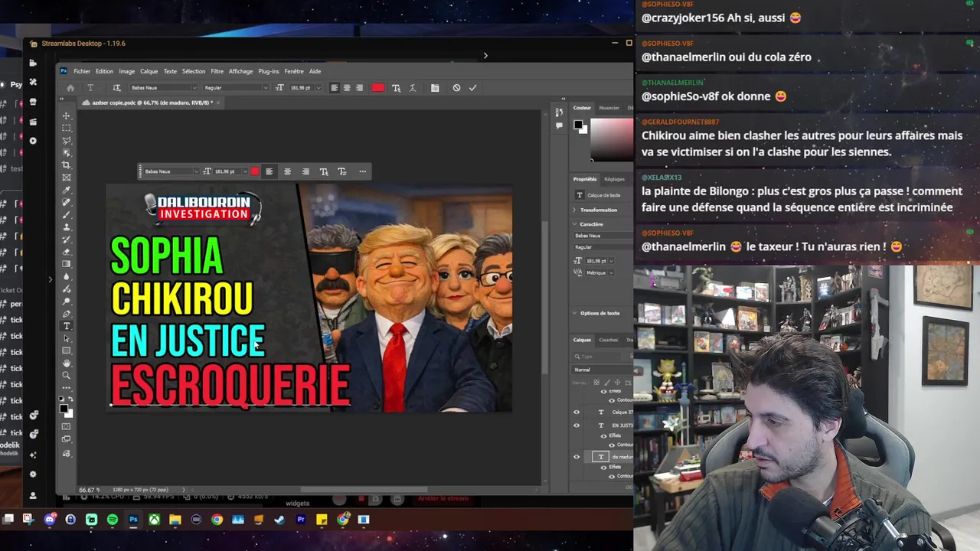Open the Fichier menu
The image size is (980, 551).
tap(82, 71)
